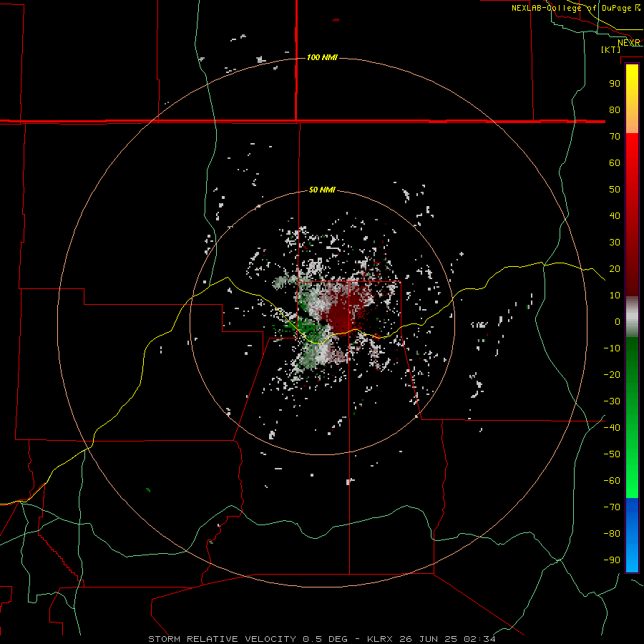Click the 80 value on color scale

(615, 109)
